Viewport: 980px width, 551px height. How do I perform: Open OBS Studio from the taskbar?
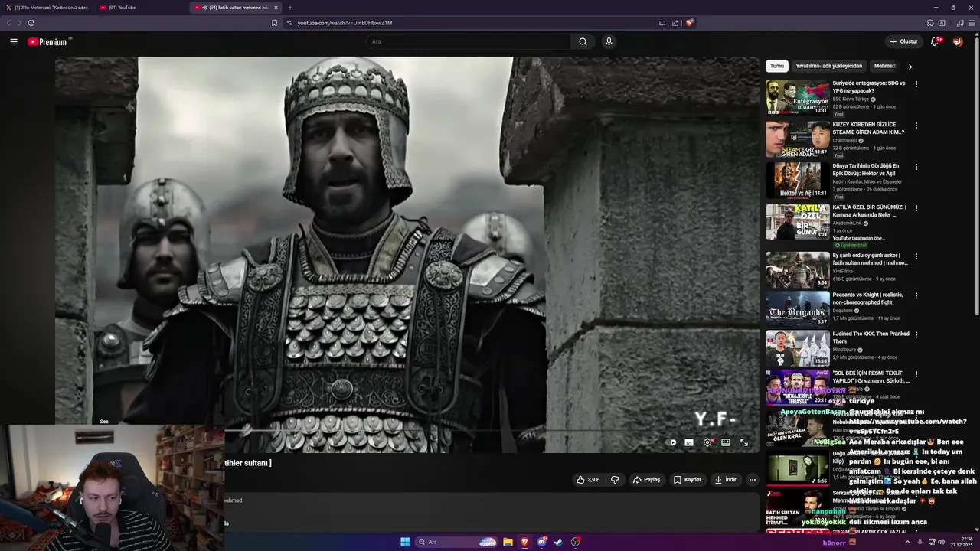575,542
